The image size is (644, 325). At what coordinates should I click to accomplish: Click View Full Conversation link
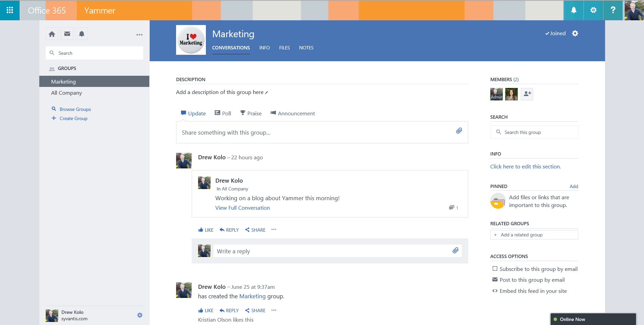click(242, 208)
